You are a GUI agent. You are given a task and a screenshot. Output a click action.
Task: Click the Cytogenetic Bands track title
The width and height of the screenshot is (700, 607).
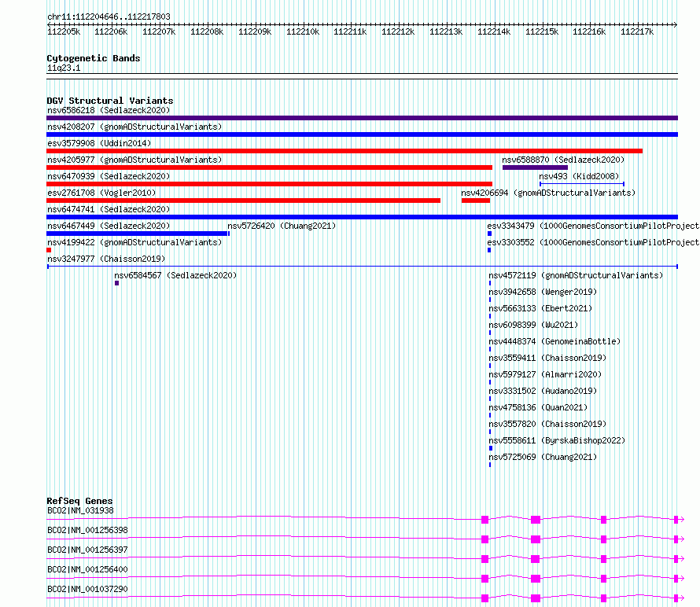(x=94, y=58)
